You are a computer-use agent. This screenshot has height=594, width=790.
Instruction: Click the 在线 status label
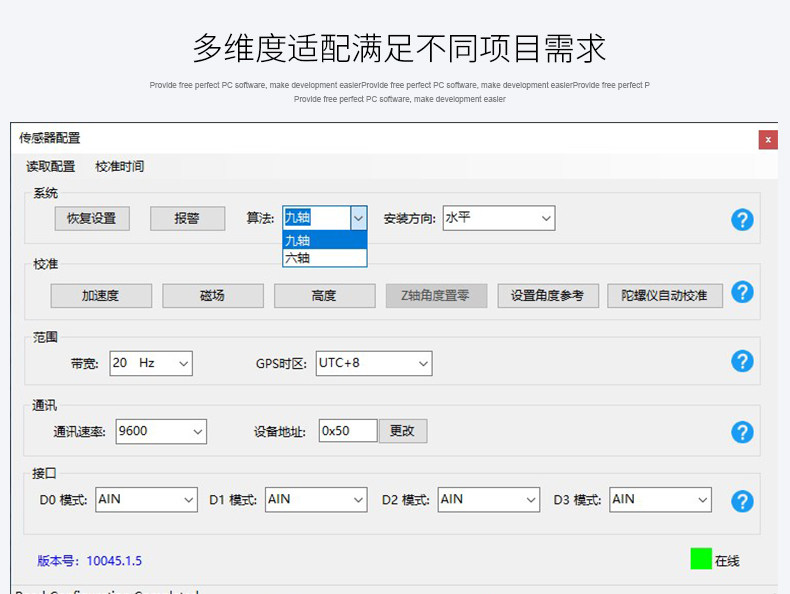tap(727, 561)
